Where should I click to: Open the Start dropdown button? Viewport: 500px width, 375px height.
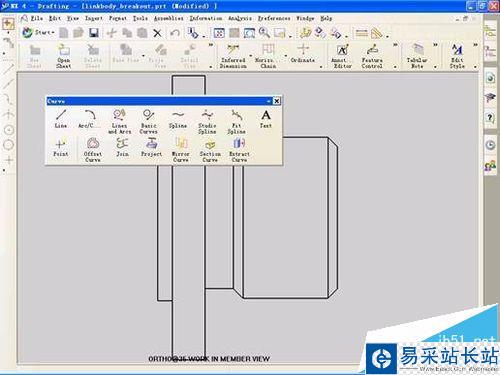pyautogui.click(x=38, y=33)
